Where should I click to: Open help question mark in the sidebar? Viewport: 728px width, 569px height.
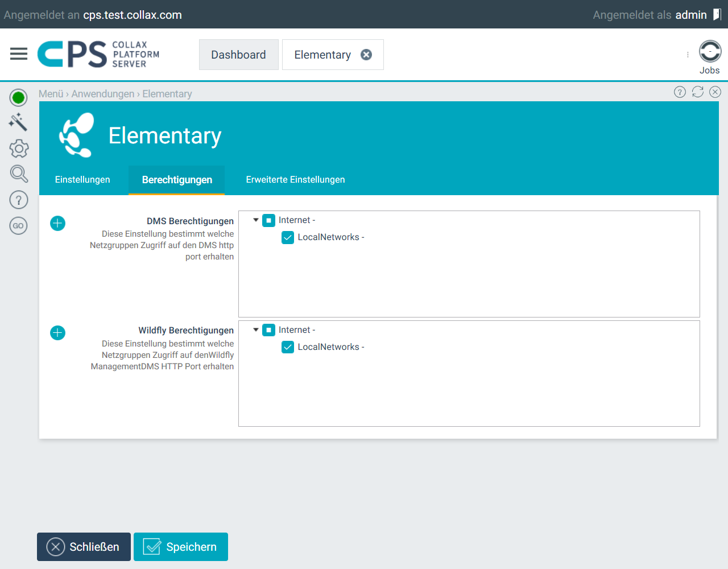[x=19, y=200]
